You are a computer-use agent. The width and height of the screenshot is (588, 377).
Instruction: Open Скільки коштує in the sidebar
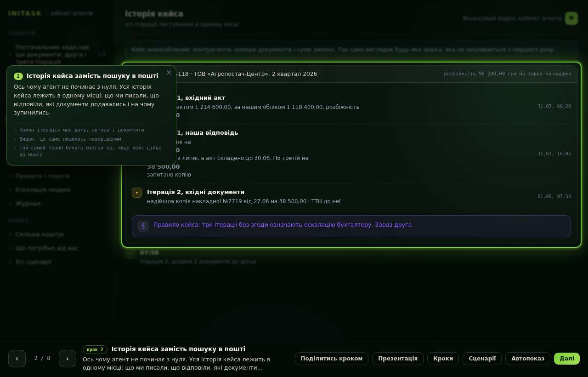[40, 234]
